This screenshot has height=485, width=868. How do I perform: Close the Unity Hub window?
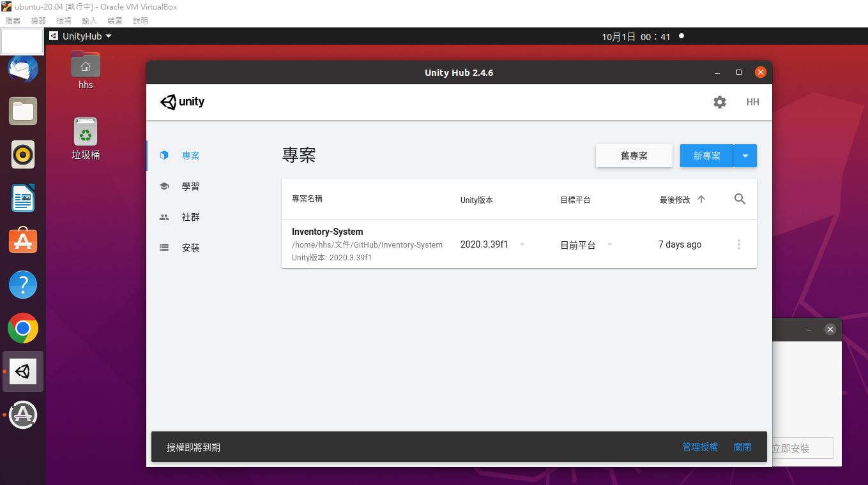760,72
